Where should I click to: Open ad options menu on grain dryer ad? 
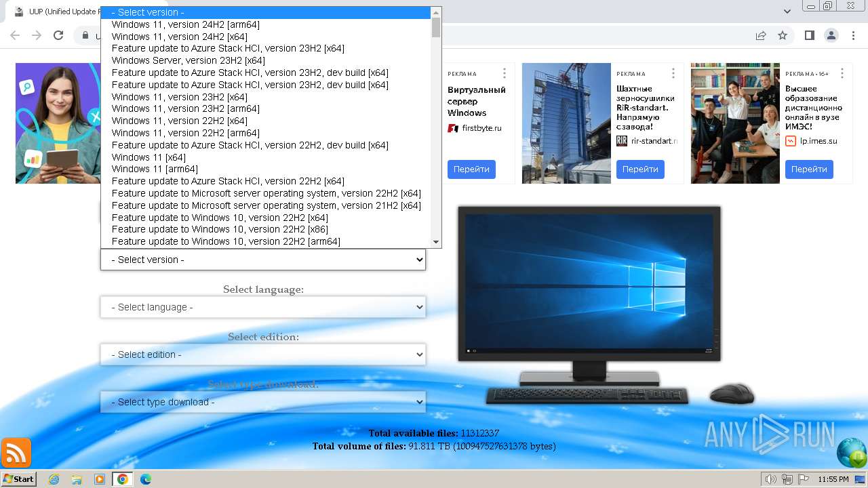point(673,73)
